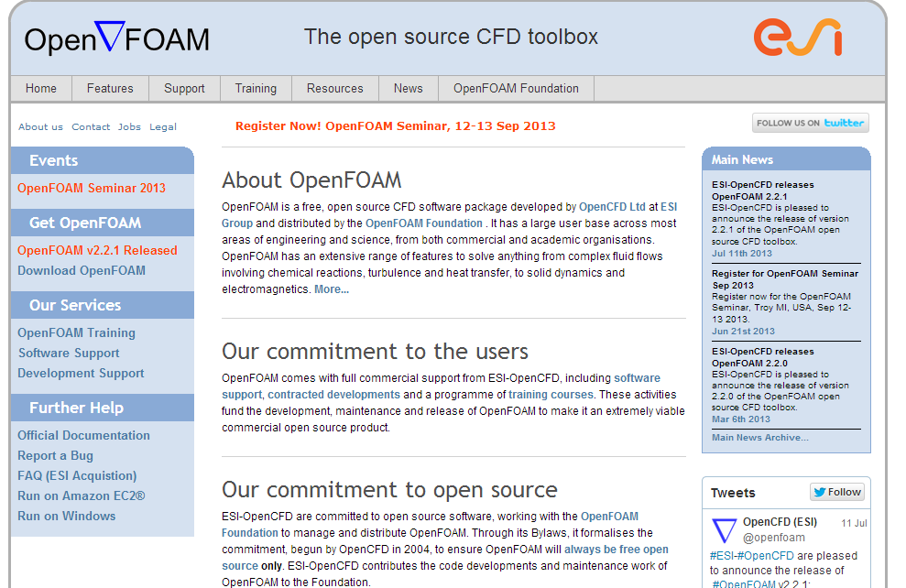The image size is (906, 588).
Task: Go to the Contact link
Action: coord(91,127)
